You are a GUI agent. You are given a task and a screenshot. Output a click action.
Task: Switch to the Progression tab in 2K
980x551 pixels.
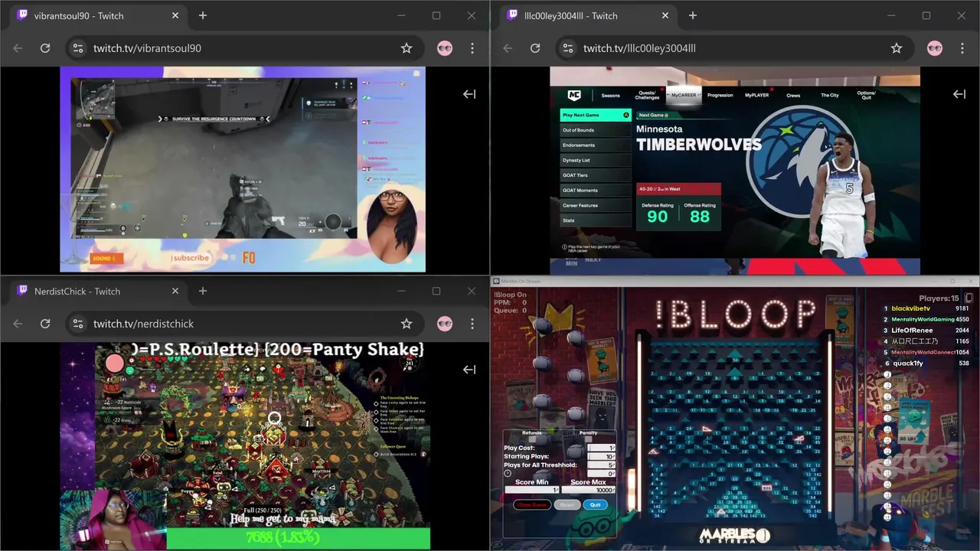coord(720,96)
